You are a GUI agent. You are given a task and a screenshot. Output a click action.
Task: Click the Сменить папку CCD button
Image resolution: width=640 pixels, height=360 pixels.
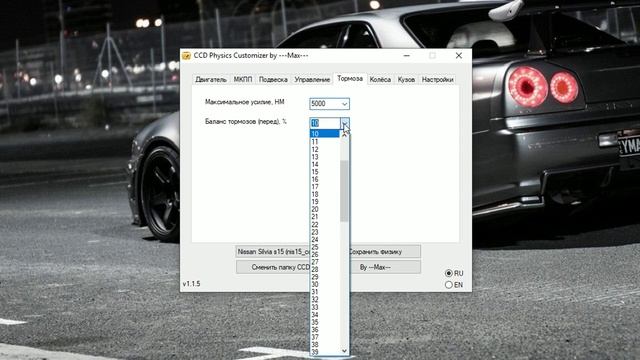[273, 267]
